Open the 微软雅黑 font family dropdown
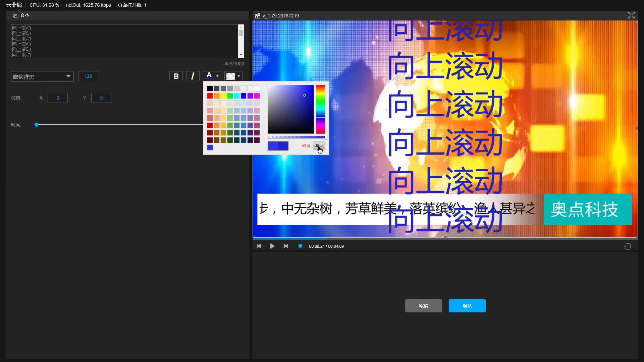This screenshot has height=362, width=644. point(42,76)
